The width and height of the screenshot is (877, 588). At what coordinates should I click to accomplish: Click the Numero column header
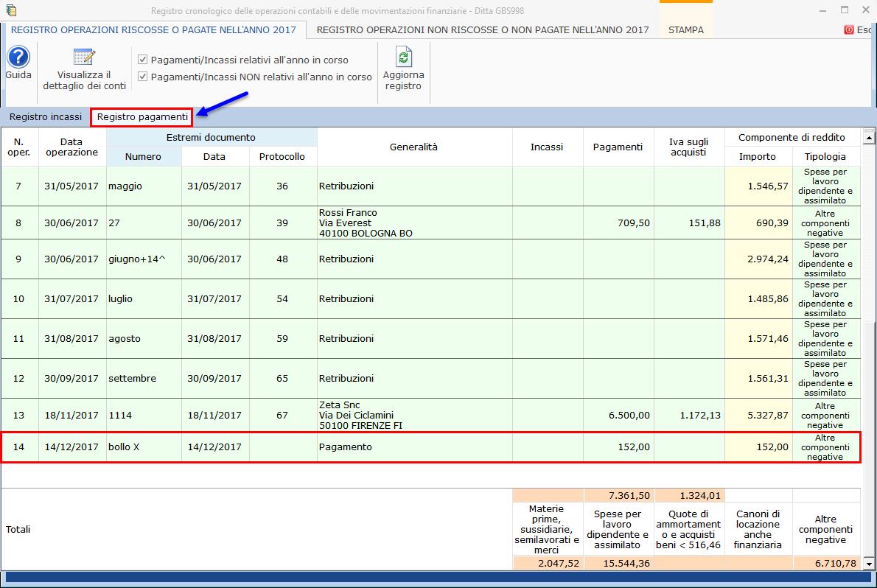[x=143, y=157]
